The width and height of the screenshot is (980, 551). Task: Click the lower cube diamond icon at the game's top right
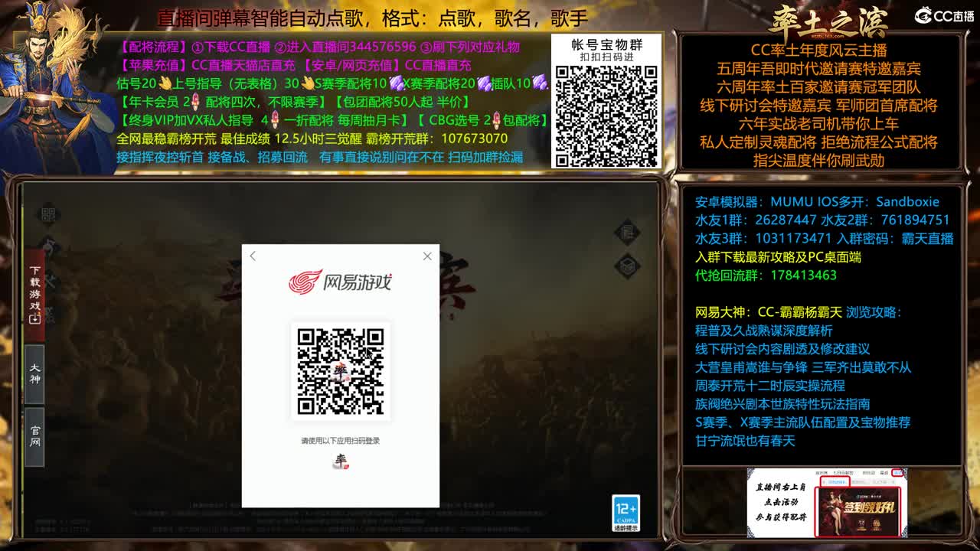628,266
